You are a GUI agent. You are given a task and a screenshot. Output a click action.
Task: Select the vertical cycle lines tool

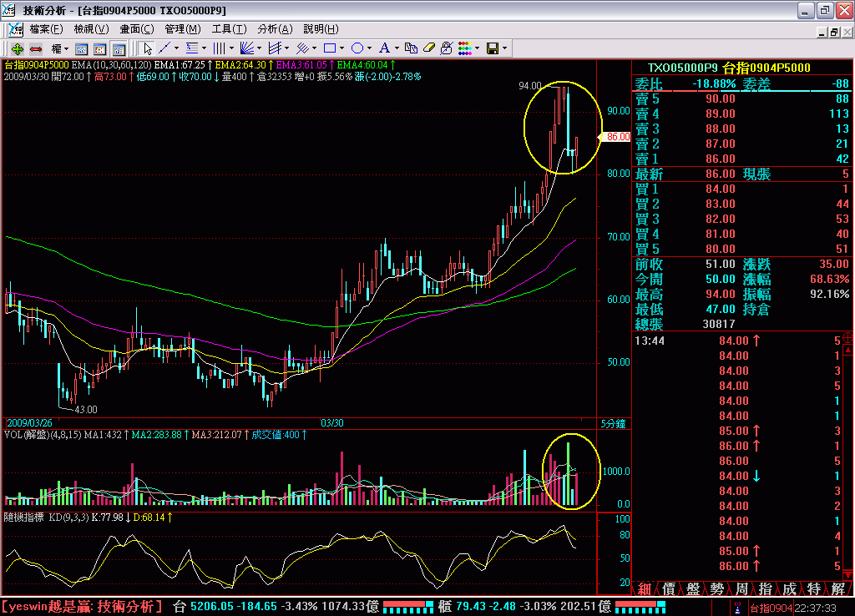click(220, 49)
